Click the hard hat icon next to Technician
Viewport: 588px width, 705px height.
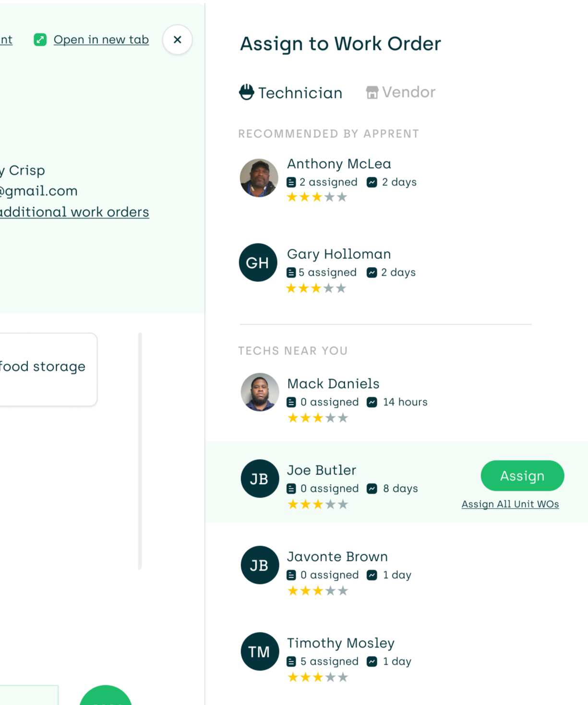[x=246, y=92]
